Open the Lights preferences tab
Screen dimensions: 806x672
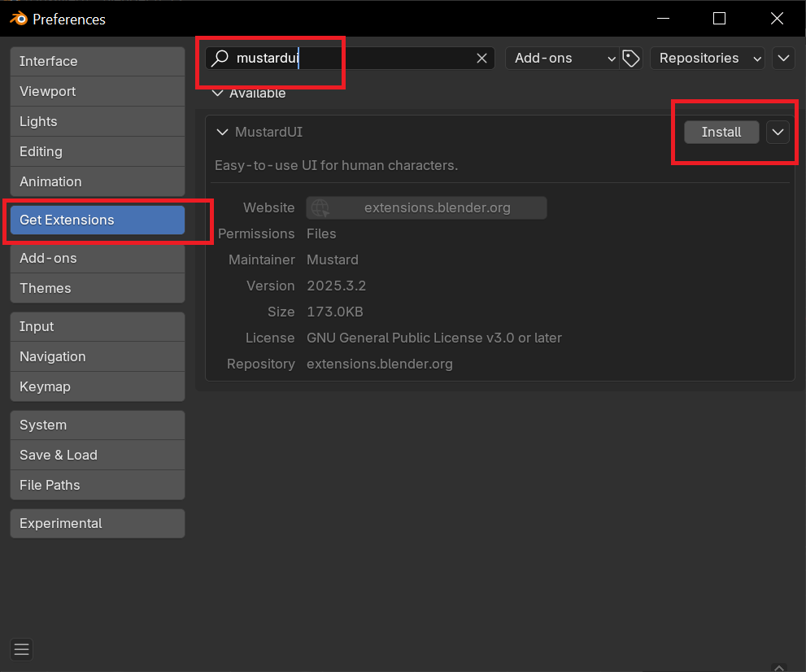click(x=98, y=121)
